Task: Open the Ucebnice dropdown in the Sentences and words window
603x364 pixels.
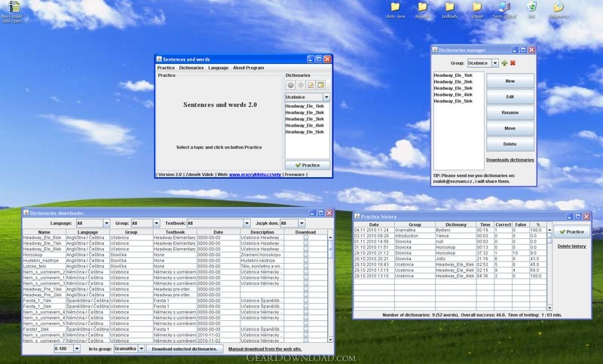Action: tap(326, 97)
